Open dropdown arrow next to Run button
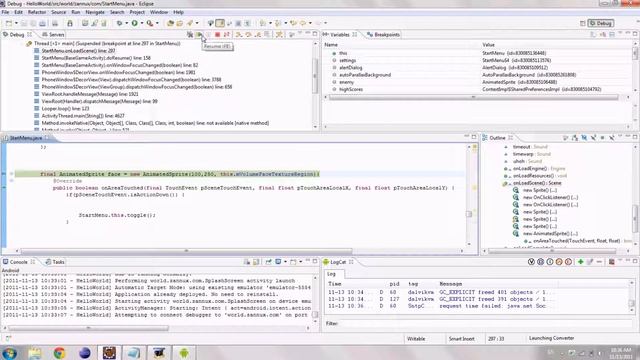Image resolution: width=640 pixels, height=360 pixels. coord(142,23)
